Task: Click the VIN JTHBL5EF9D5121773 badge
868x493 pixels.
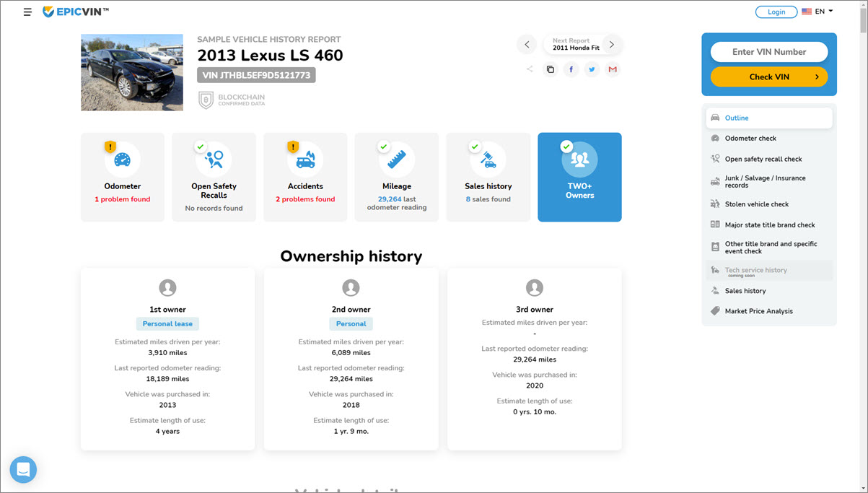Action: pos(256,75)
